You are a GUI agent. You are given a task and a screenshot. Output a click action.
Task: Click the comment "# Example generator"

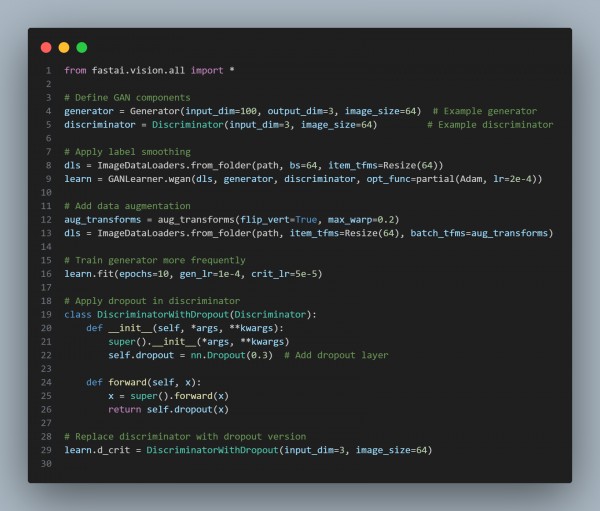coord(485,111)
